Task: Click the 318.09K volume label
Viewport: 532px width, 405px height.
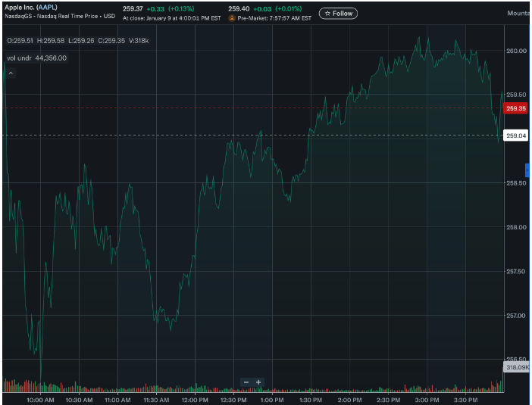Action: [516, 367]
